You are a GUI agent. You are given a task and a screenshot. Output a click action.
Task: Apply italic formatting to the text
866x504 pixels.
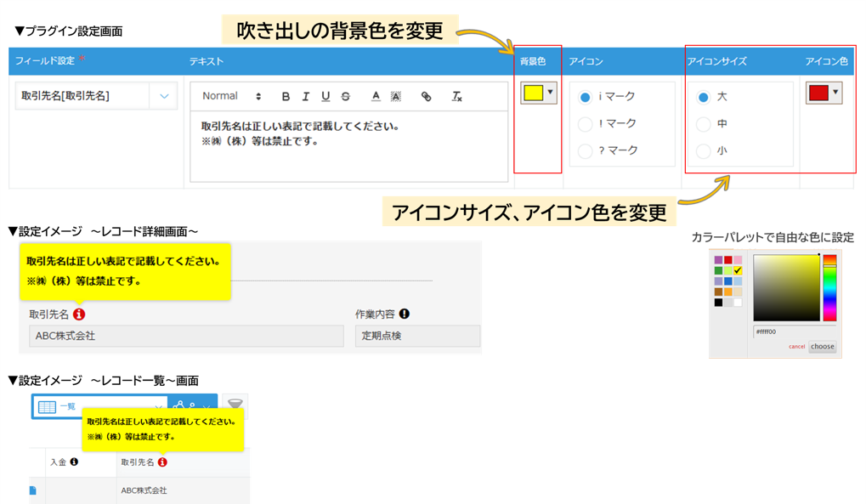(x=305, y=95)
